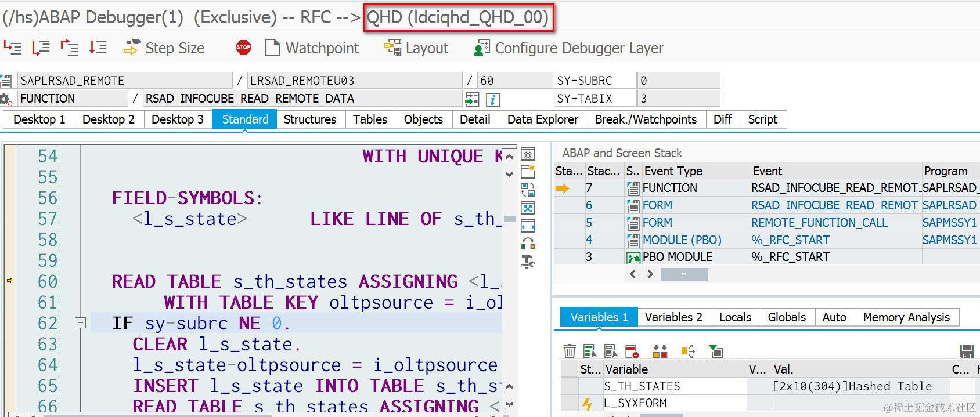The width and height of the screenshot is (980, 417).
Task: Open the Step Size setting
Action: click(x=164, y=48)
